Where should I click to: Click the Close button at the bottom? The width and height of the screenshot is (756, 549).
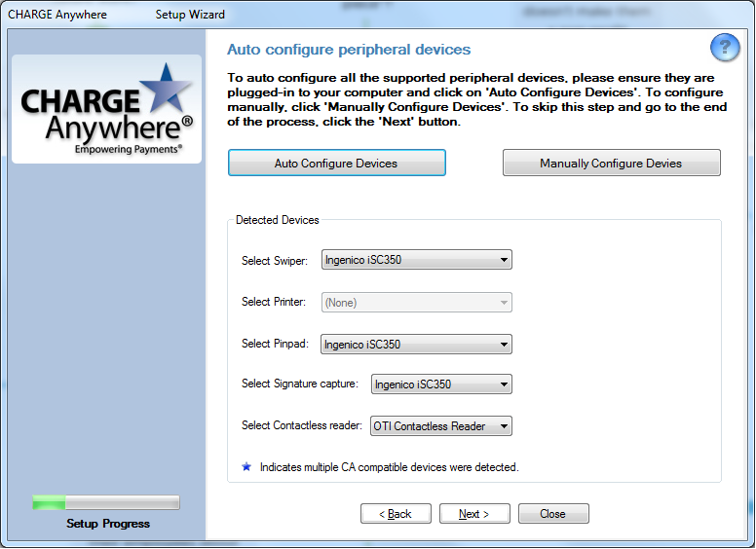553,513
